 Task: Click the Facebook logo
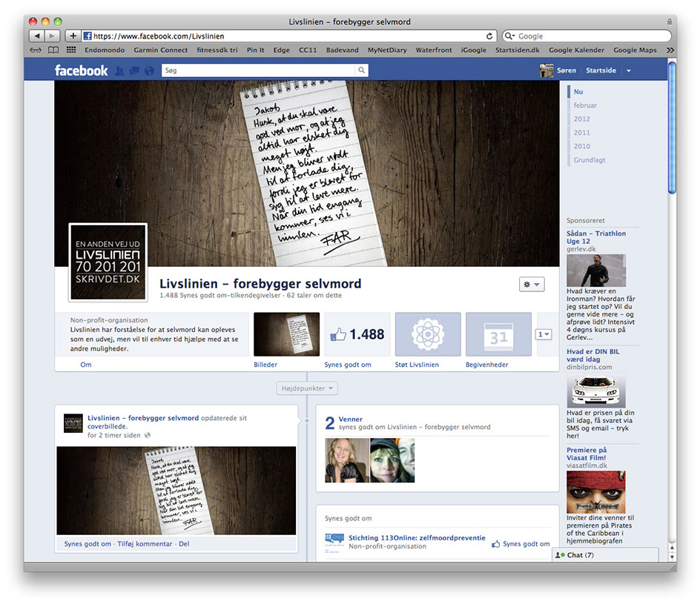[82, 70]
